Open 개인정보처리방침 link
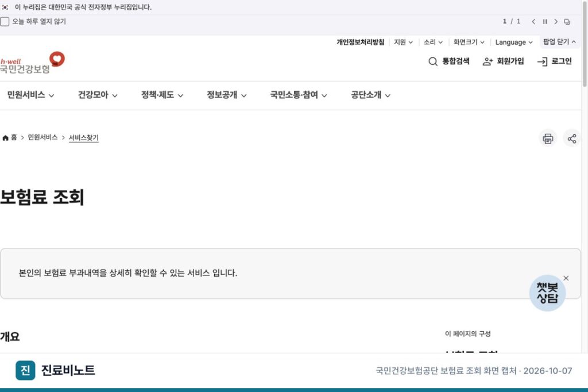The width and height of the screenshot is (588, 392). (x=361, y=42)
